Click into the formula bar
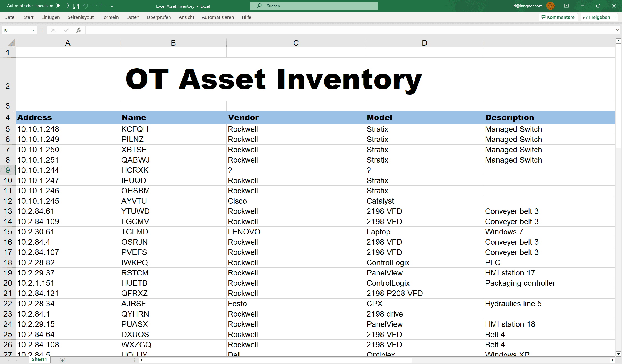Image resolution: width=622 pixels, height=364 pixels. [350, 30]
